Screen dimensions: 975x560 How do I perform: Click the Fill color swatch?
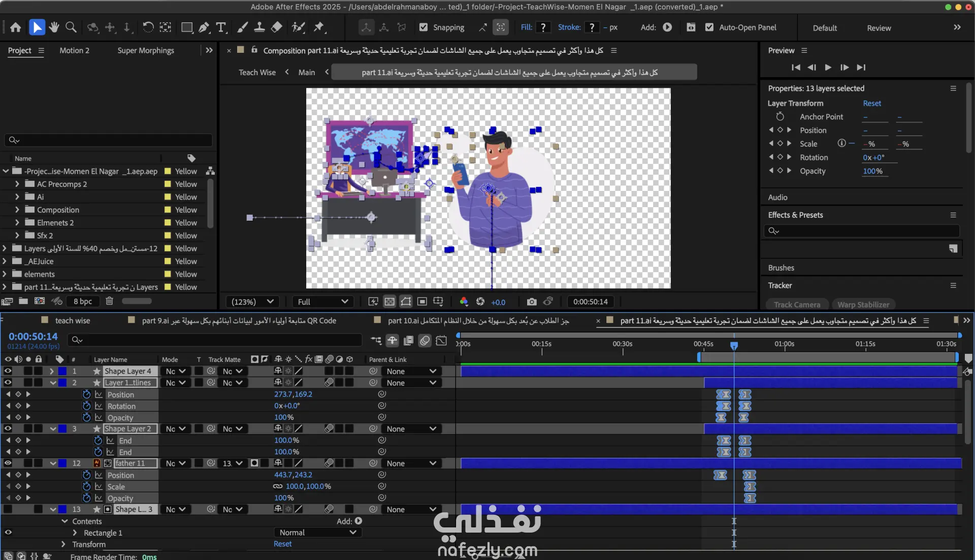[543, 27]
